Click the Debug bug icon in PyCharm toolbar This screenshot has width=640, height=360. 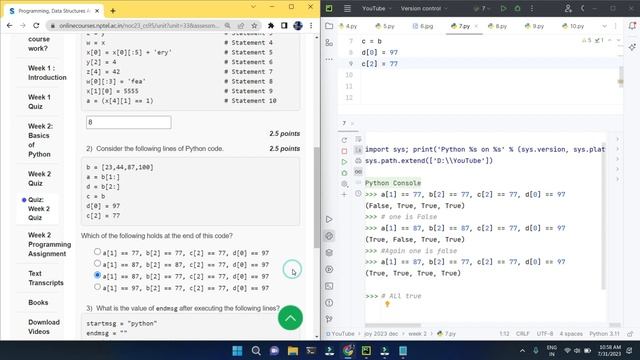518,8
